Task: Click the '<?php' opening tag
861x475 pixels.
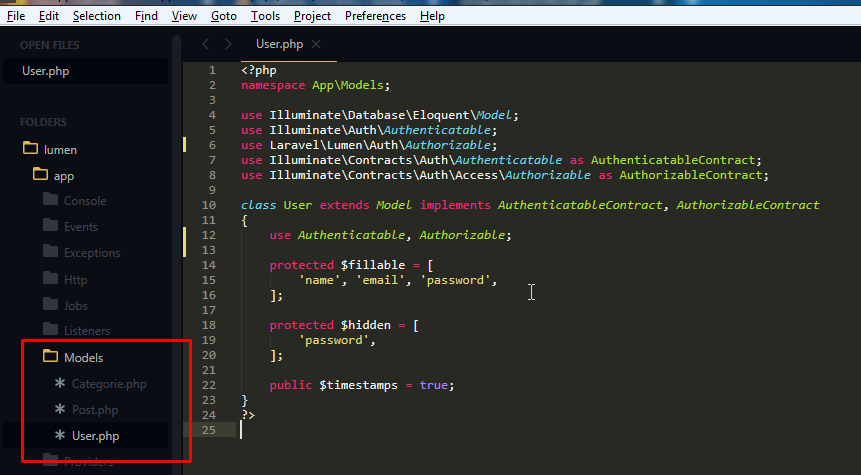Action: [x=259, y=70]
